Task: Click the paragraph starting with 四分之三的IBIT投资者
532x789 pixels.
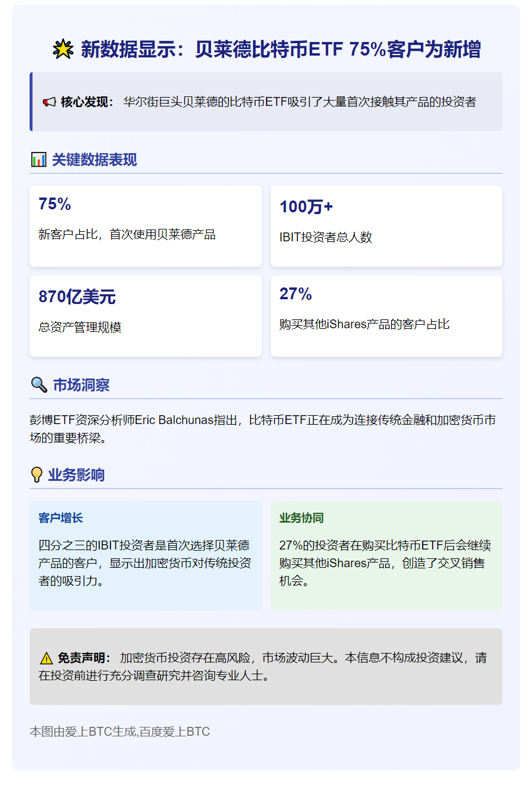Action: click(x=145, y=563)
